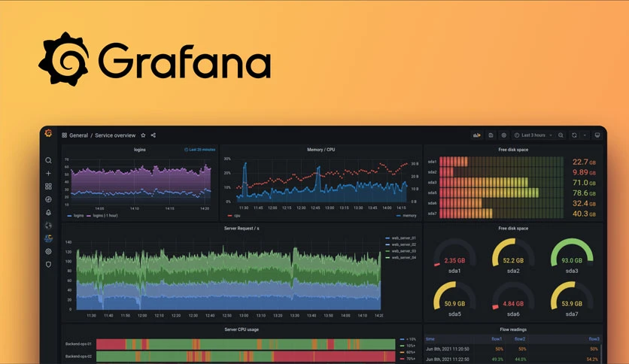
Task: Open the Flow readings panel title menu
Action: tap(513, 329)
